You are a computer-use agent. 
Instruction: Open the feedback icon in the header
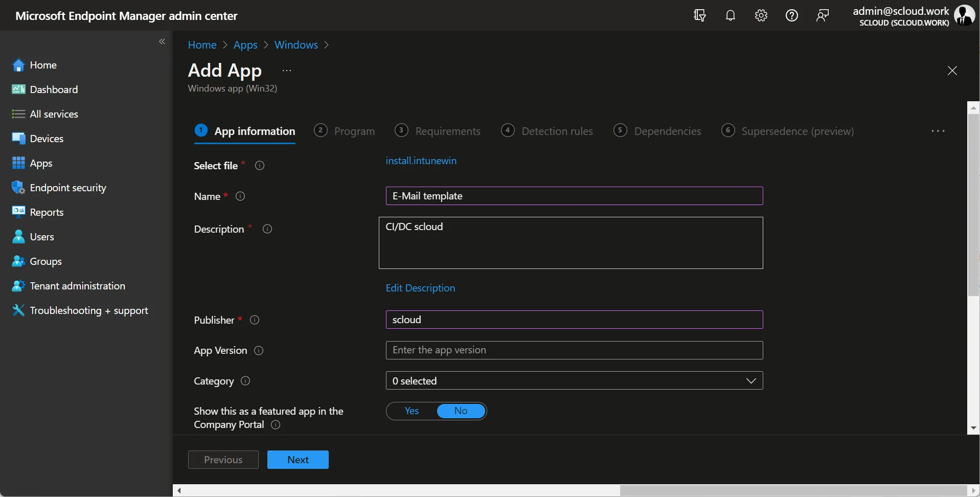823,15
